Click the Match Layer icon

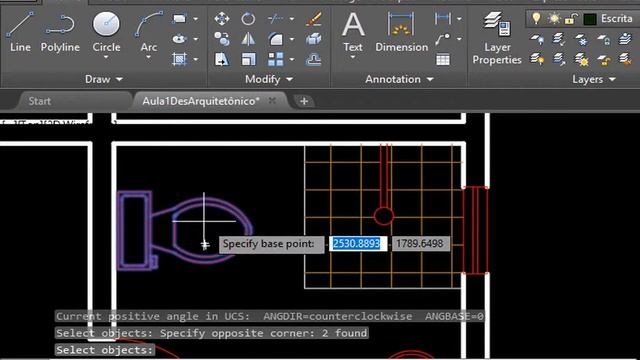click(x=625, y=60)
